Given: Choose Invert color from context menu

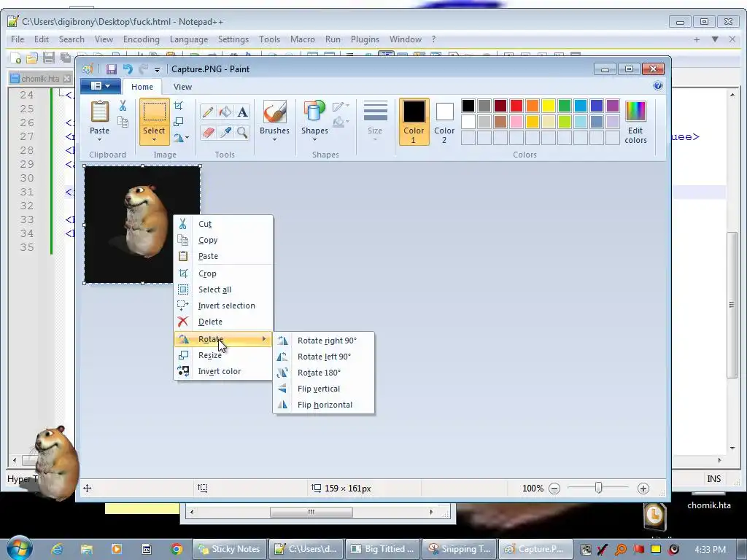Looking at the screenshot, I should click(223, 371).
